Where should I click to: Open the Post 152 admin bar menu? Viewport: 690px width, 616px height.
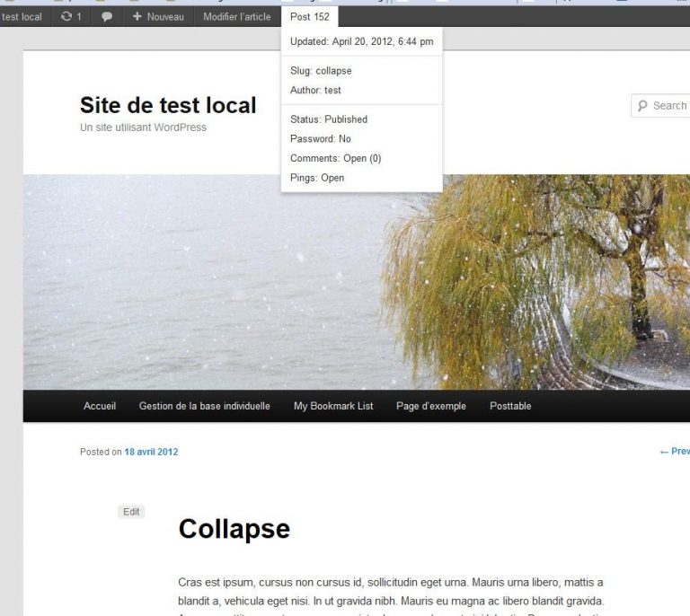(x=309, y=17)
